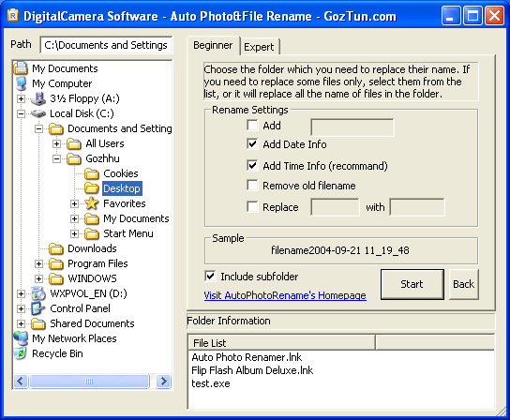510x420 pixels.
Task: Select 'Auto Photo Renamer.lnk' in file list
Action: click(x=247, y=357)
